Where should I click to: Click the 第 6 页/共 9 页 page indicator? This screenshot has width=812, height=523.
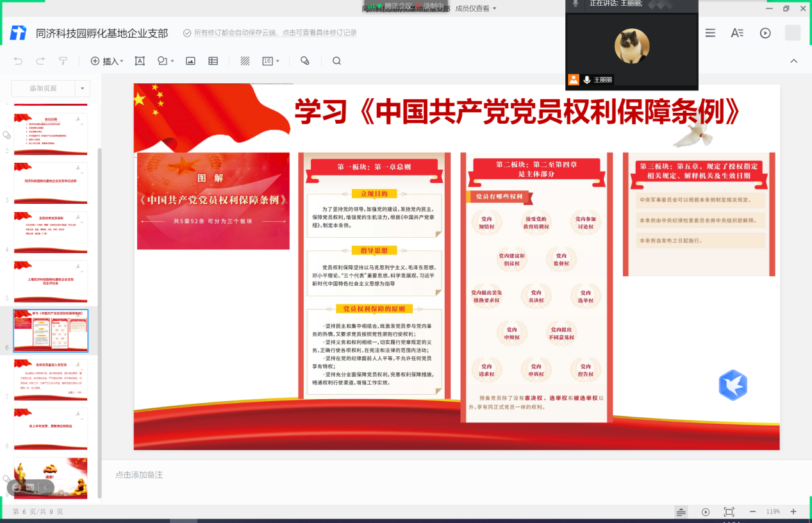[x=38, y=512]
